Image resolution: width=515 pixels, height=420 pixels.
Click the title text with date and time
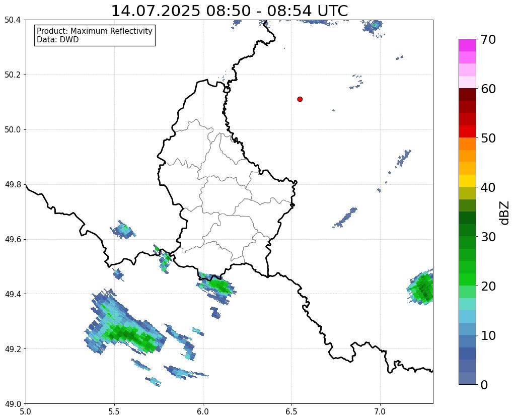230,11
